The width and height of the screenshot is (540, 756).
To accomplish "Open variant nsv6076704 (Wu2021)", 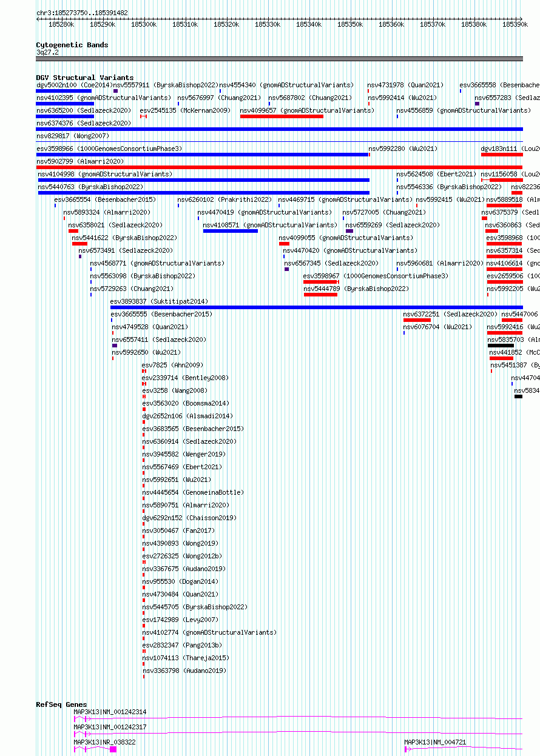I will point(437,327).
